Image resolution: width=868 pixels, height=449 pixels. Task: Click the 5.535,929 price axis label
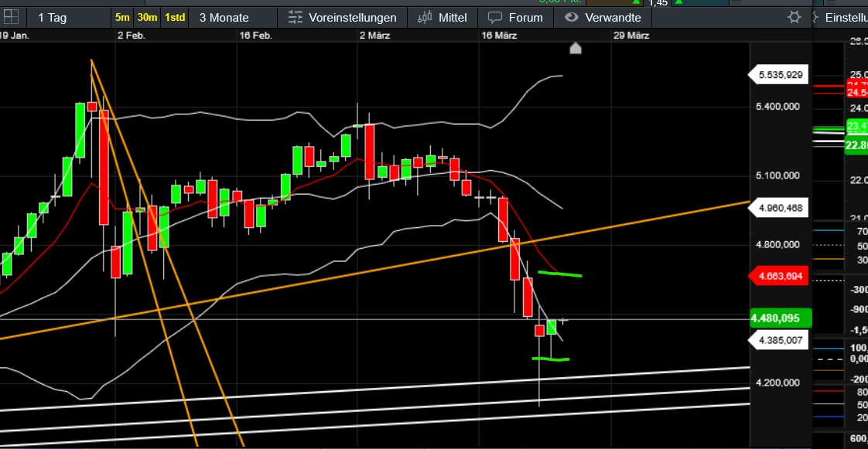pyautogui.click(x=780, y=75)
